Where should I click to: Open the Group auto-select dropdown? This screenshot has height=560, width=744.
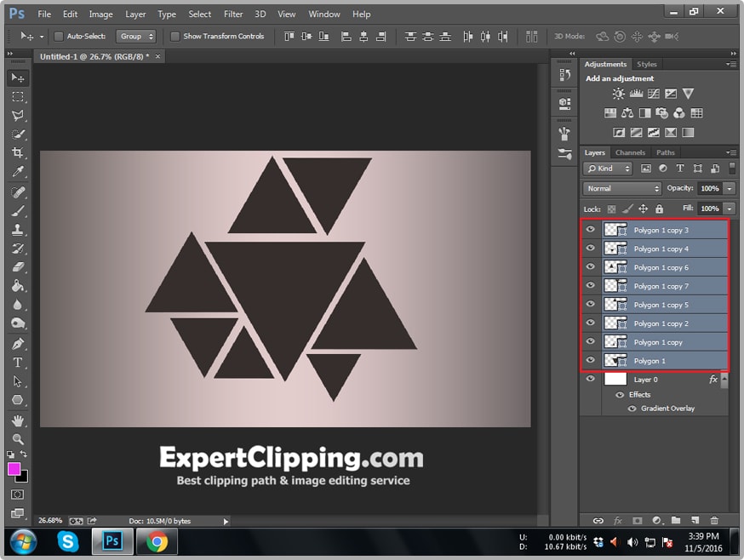[137, 37]
